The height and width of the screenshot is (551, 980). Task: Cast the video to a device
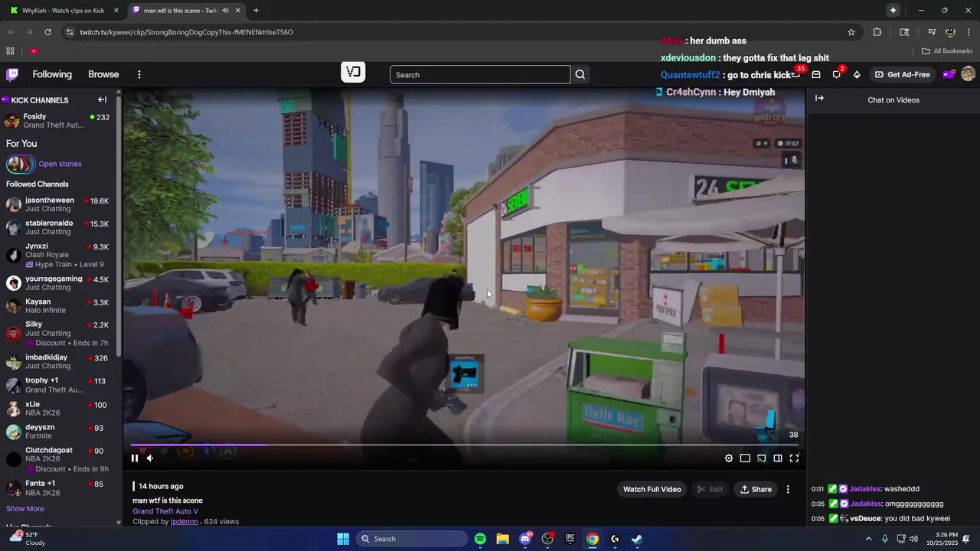click(x=762, y=458)
